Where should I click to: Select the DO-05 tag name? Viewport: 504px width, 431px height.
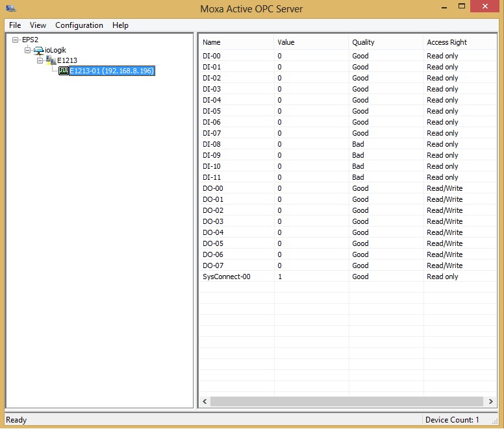pos(213,243)
